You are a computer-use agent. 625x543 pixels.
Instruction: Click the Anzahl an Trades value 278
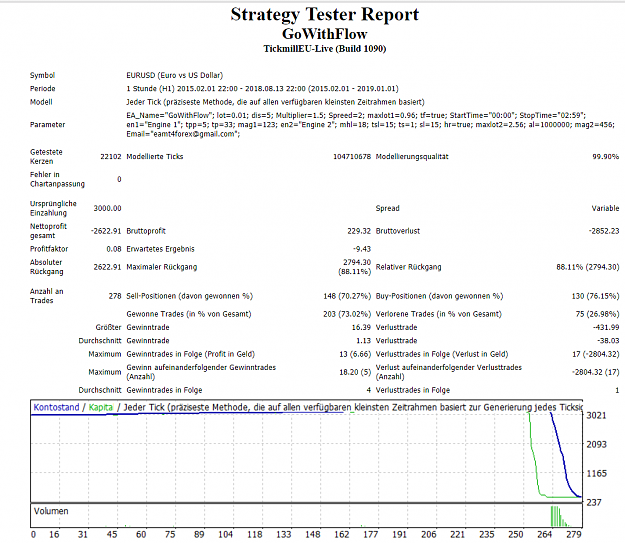click(115, 296)
